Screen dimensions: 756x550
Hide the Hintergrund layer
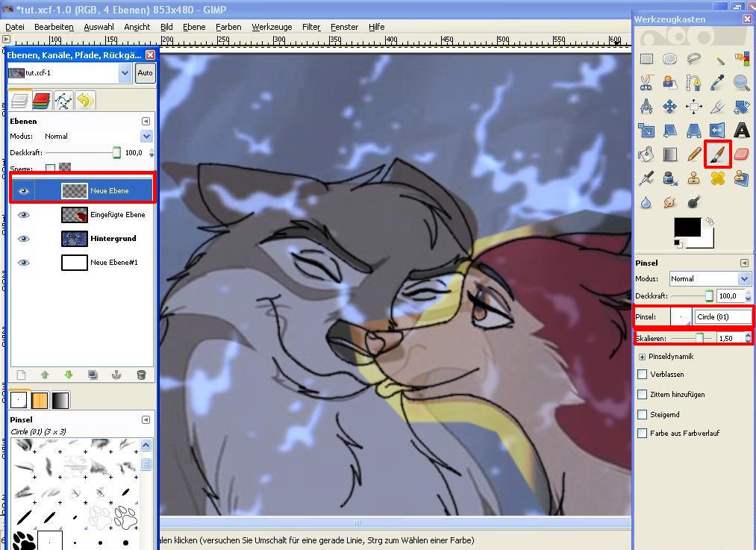pyautogui.click(x=23, y=239)
